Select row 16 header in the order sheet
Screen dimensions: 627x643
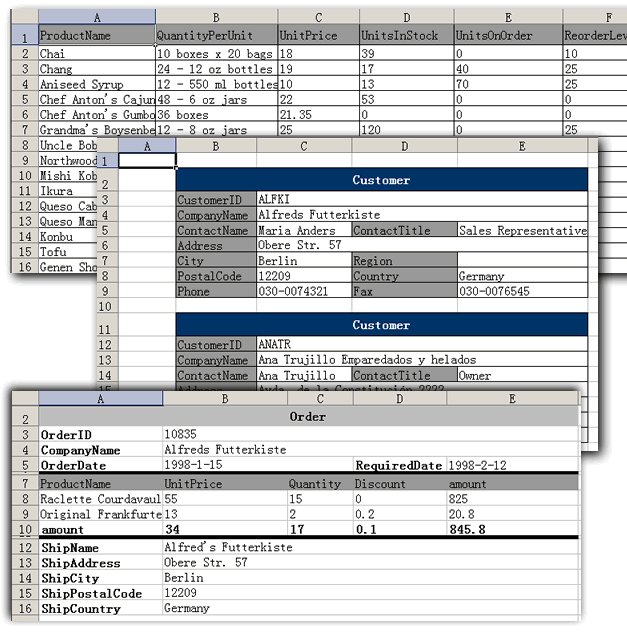(25, 608)
